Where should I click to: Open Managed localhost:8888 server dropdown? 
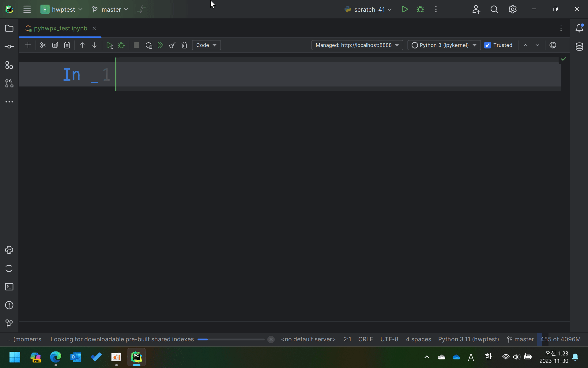(357, 45)
